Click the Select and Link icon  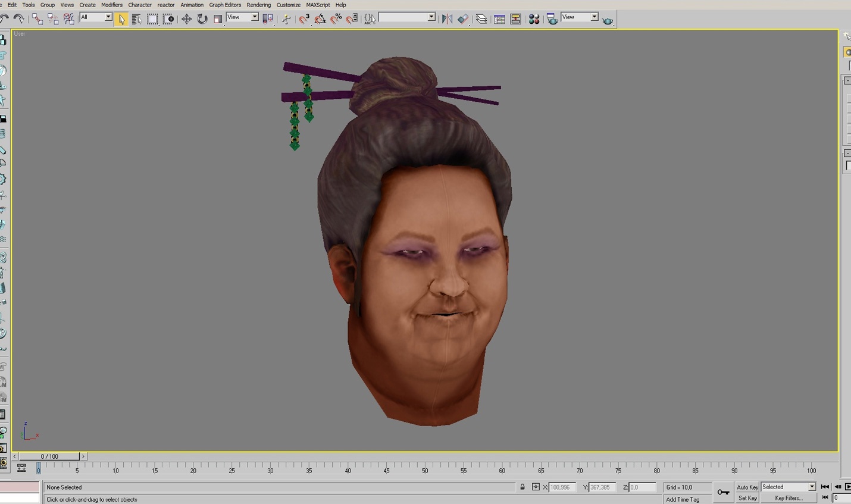pos(37,19)
